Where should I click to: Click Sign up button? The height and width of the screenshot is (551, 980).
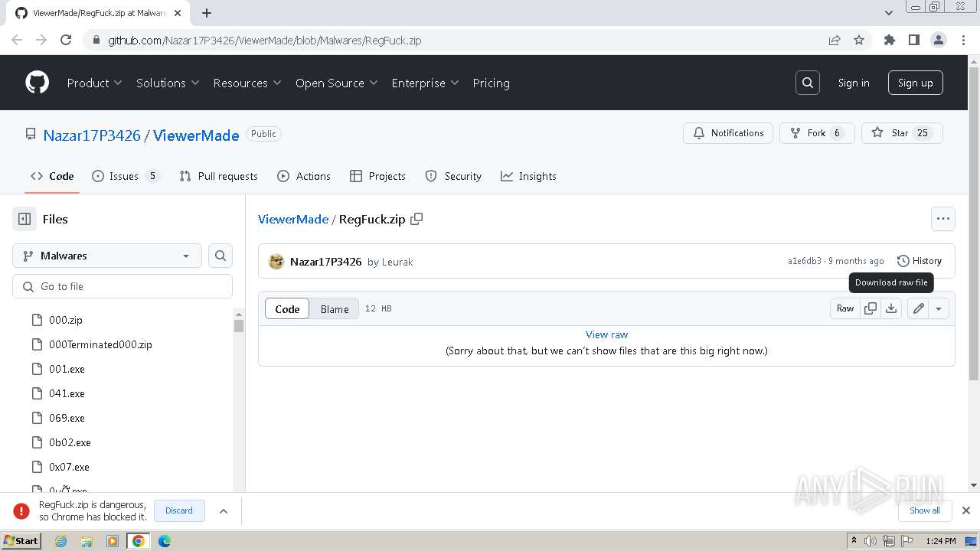(x=915, y=83)
